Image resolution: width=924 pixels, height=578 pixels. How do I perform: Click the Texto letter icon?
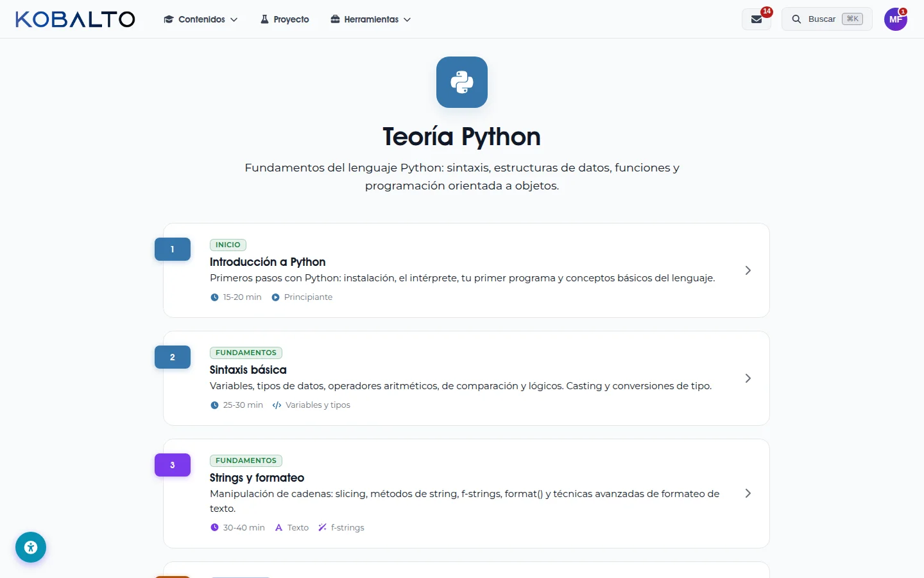tap(278, 528)
